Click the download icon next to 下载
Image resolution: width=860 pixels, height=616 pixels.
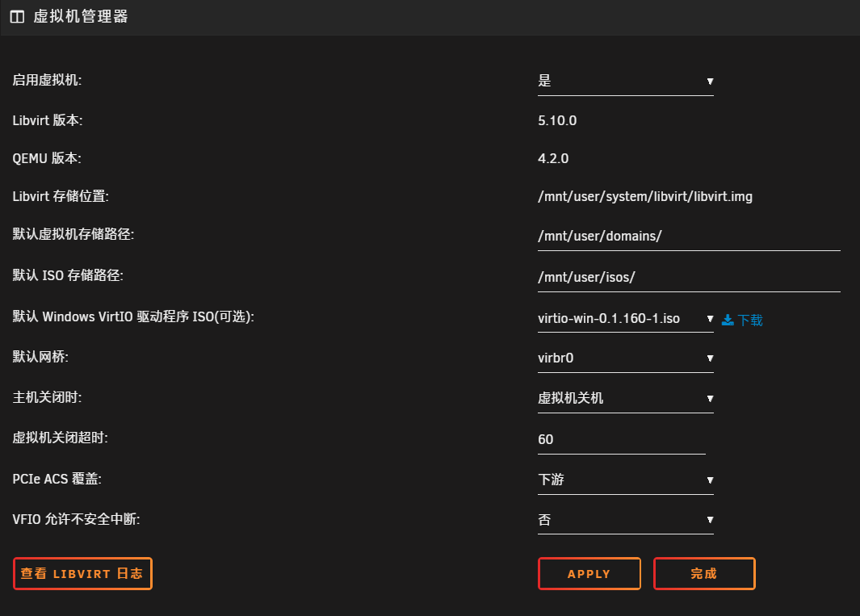pyautogui.click(x=728, y=320)
